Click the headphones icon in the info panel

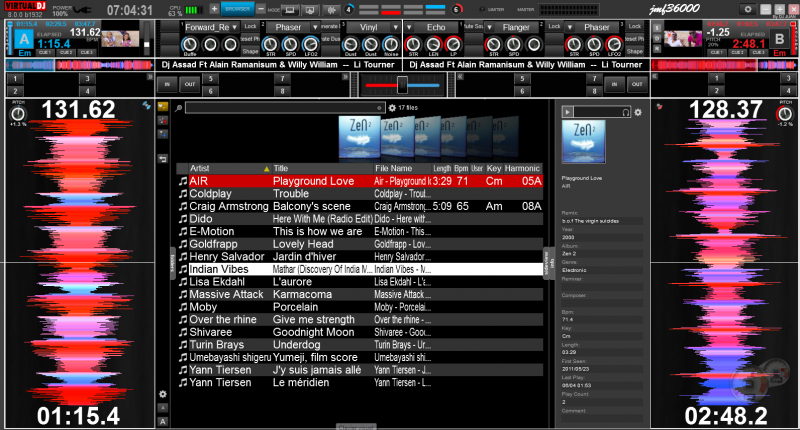625,113
